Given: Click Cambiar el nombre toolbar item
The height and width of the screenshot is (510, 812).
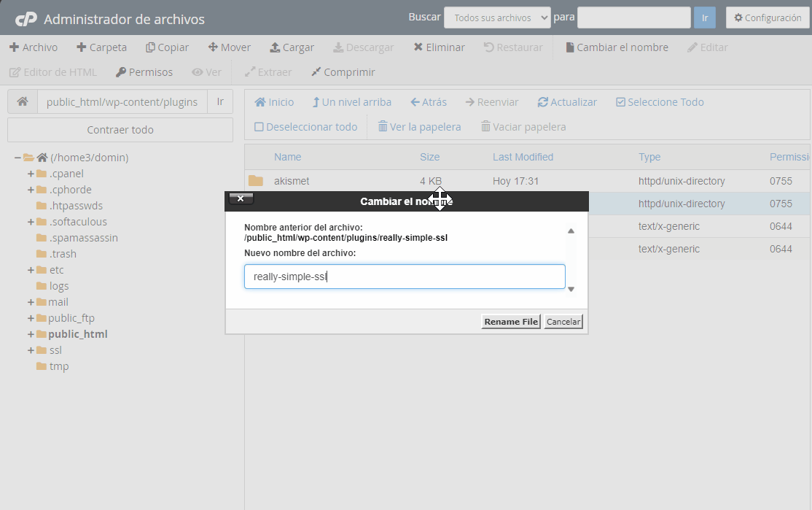Looking at the screenshot, I should tap(617, 47).
